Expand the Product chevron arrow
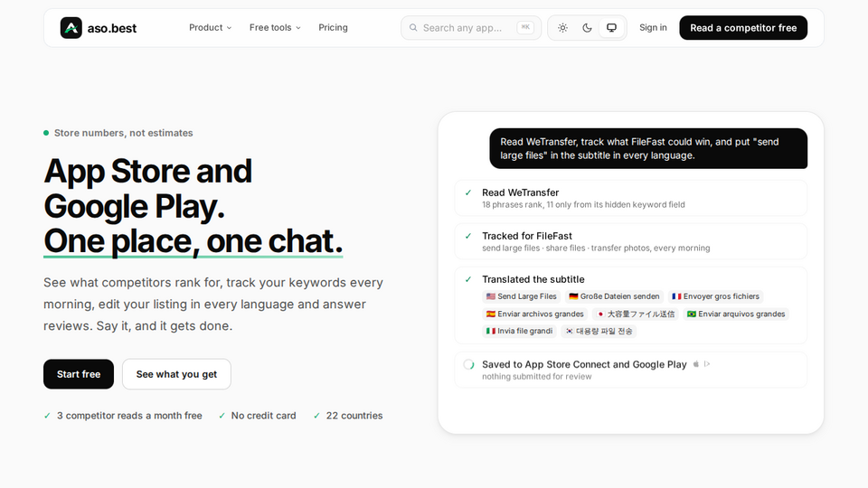 229,28
